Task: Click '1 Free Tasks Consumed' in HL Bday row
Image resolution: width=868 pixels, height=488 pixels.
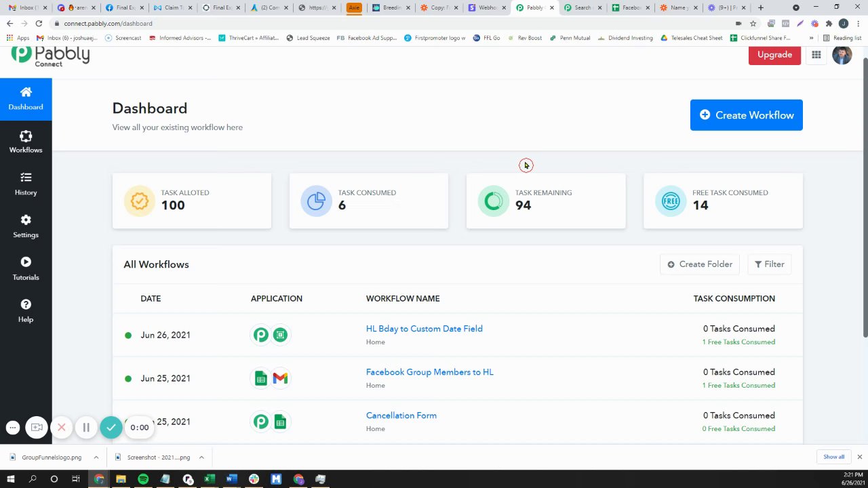Action: (x=738, y=342)
